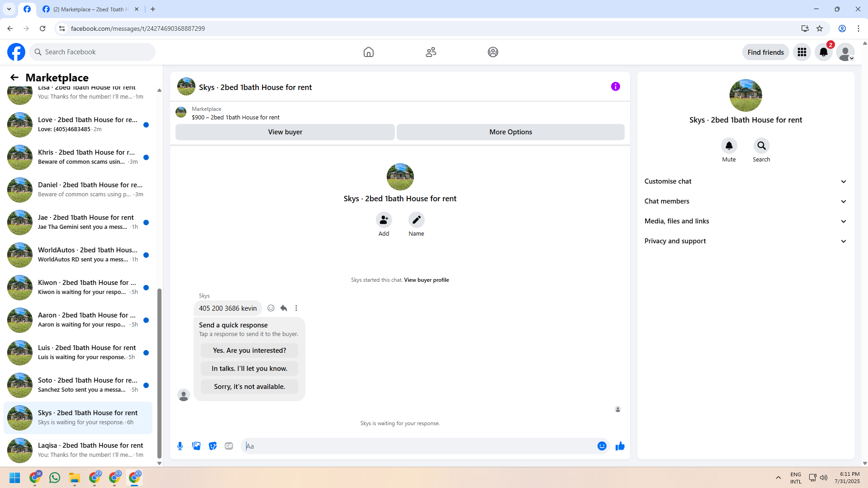Open WhatsApp from the taskbar
The width and height of the screenshot is (868, 488).
[x=55, y=478]
